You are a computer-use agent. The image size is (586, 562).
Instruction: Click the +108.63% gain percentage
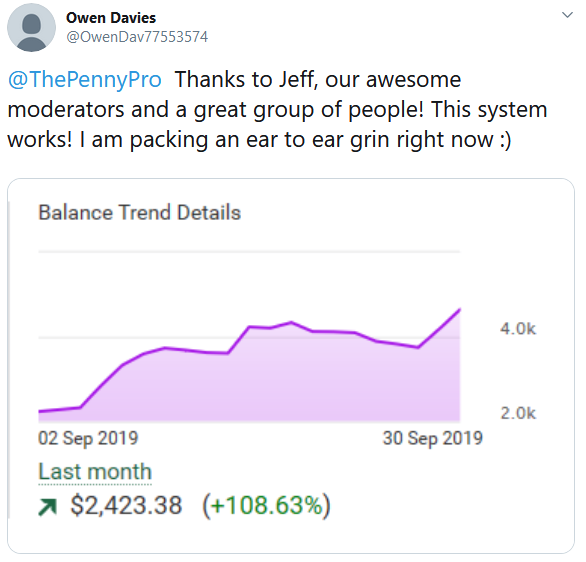point(266,505)
